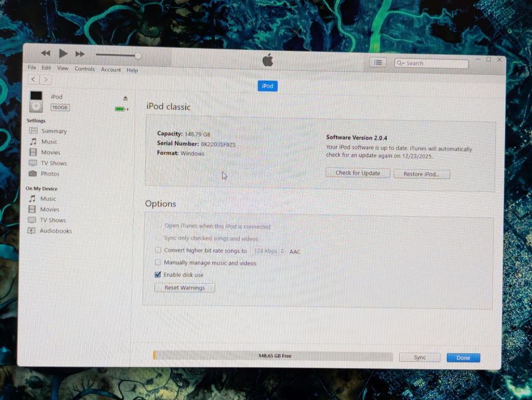
Task: Adjust the volume slider knob
Action: (138, 55)
